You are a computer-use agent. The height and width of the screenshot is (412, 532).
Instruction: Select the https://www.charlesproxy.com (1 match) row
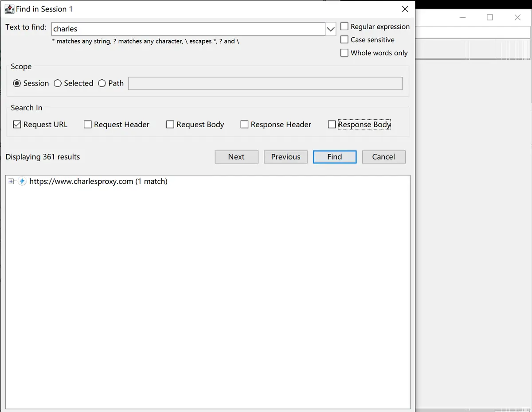click(98, 181)
